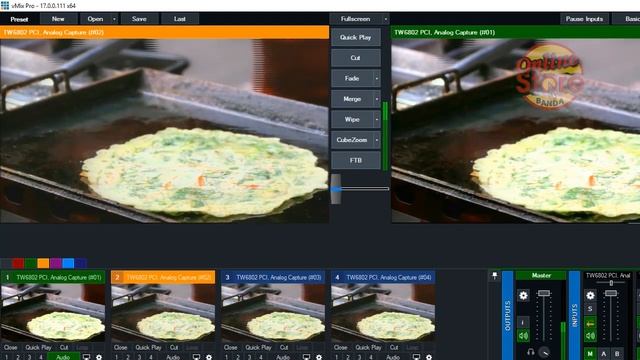The width and height of the screenshot is (640, 360).
Task: Click the TW6802 input volume fader handle
Action: 611,293
